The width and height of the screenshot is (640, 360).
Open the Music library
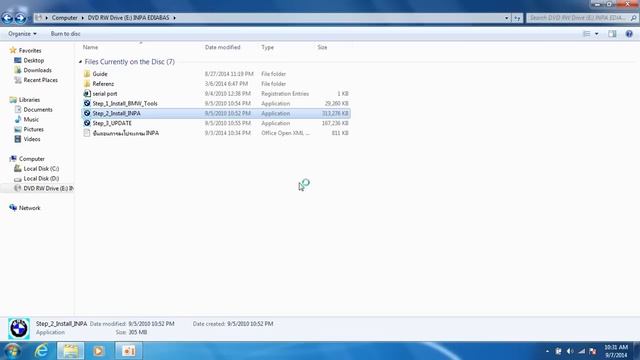pyautogui.click(x=31, y=120)
